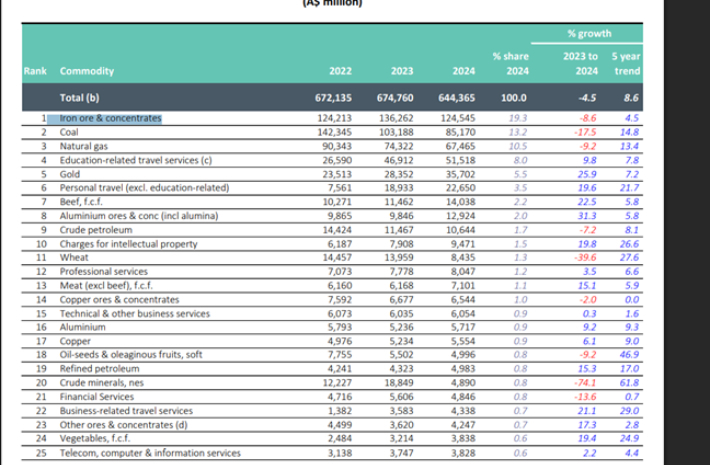Click the 'Vegetables, f.c.f.' row label
The image size is (710, 465).
click(x=95, y=439)
